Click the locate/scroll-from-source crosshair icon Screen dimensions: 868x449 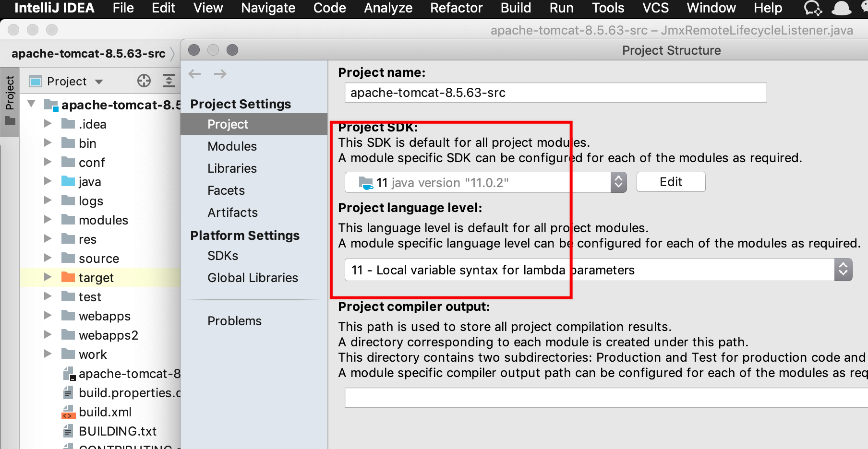point(144,81)
